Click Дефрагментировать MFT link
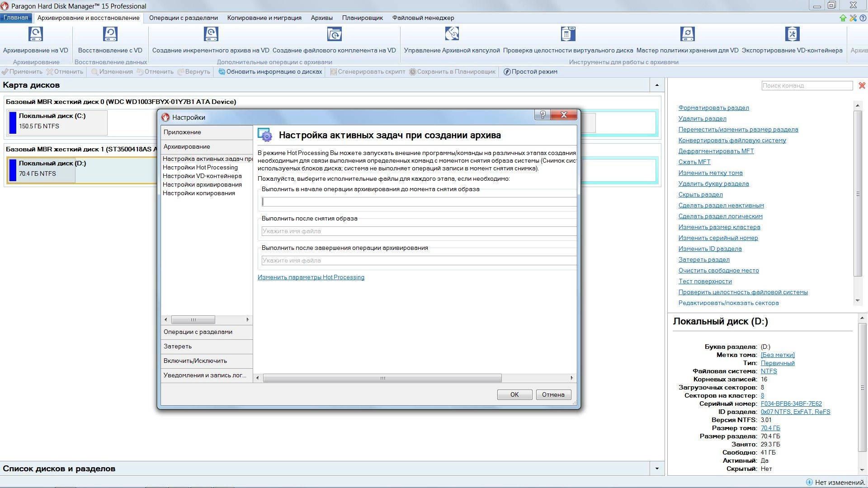868x488 pixels. coord(716,151)
